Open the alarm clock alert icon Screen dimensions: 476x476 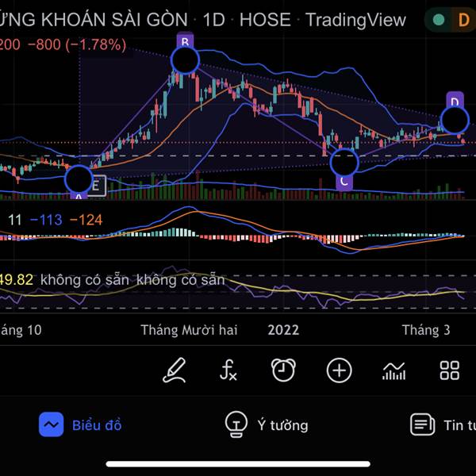click(283, 370)
